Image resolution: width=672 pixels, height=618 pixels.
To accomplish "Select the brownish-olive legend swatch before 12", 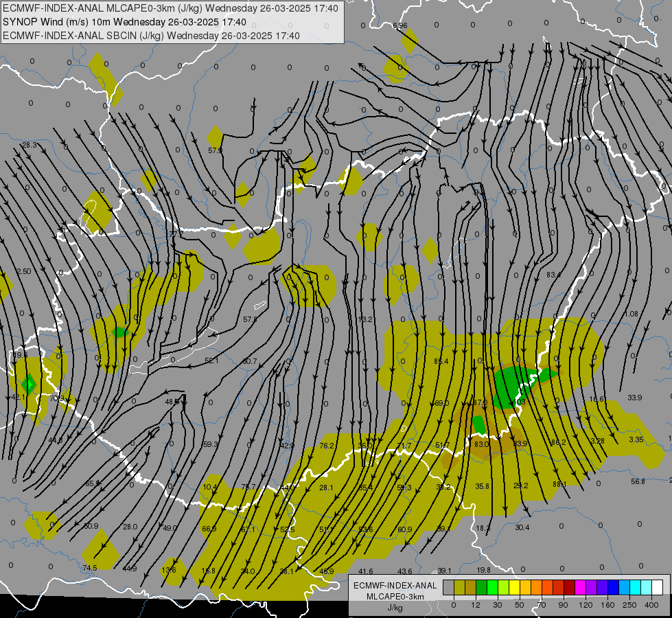I will [x=471, y=588].
